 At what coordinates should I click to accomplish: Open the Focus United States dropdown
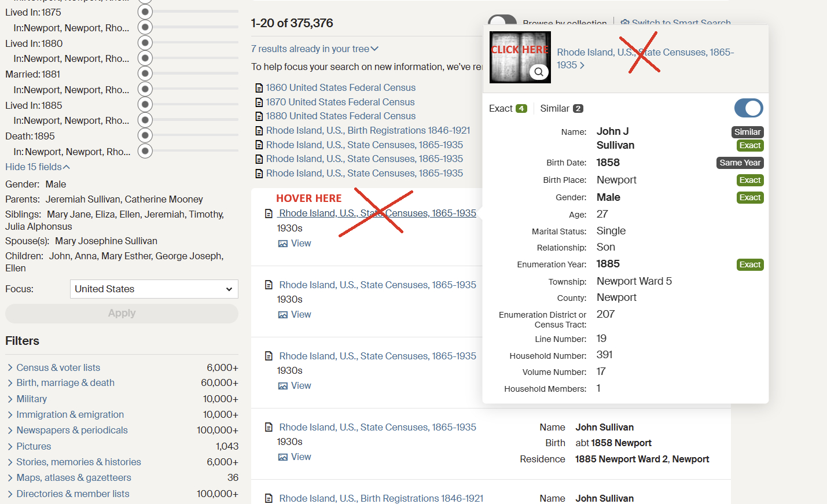tap(154, 289)
